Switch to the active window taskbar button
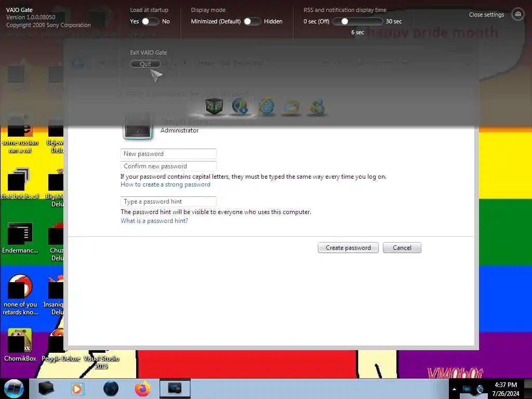 [x=175, y=389]
